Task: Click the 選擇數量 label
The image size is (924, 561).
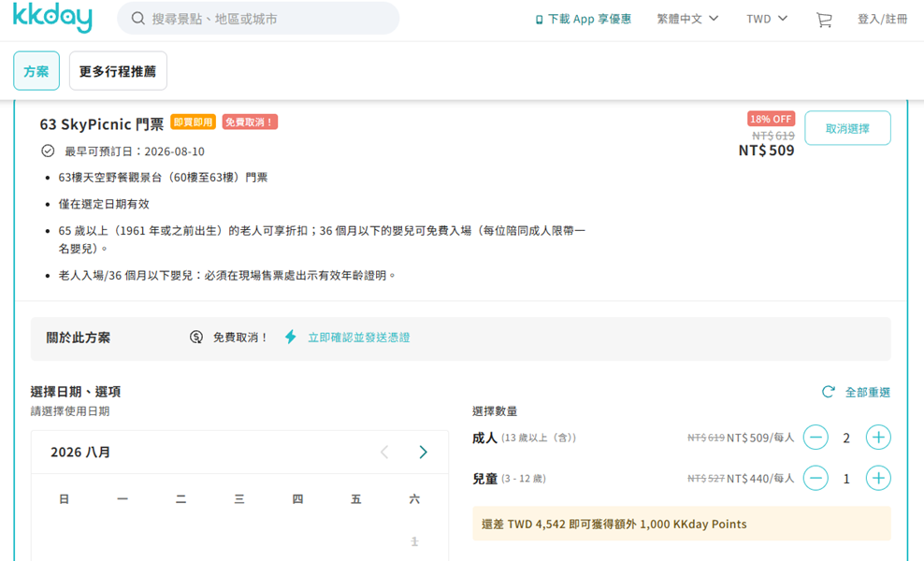Action: tap(495, 411)
